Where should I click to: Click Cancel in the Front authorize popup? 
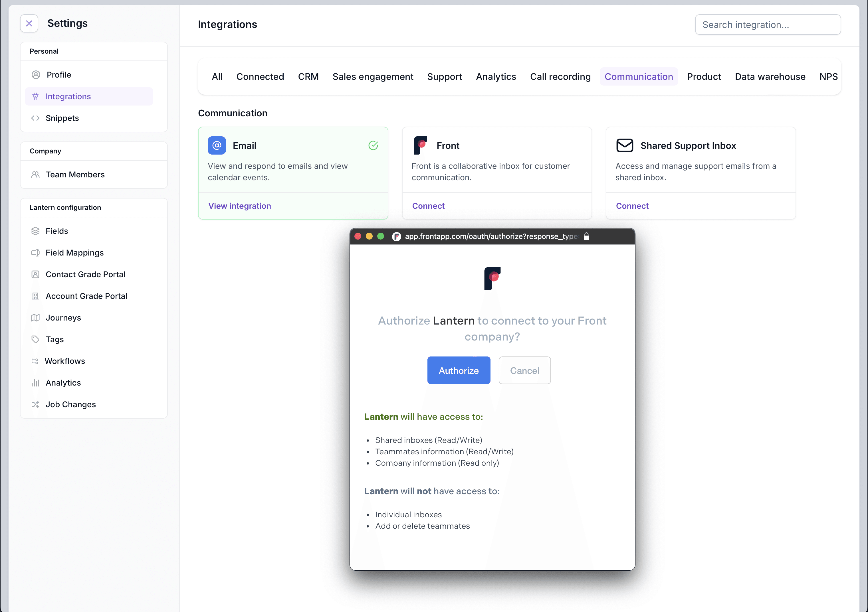pyautogui.click(x=524, y=370)
